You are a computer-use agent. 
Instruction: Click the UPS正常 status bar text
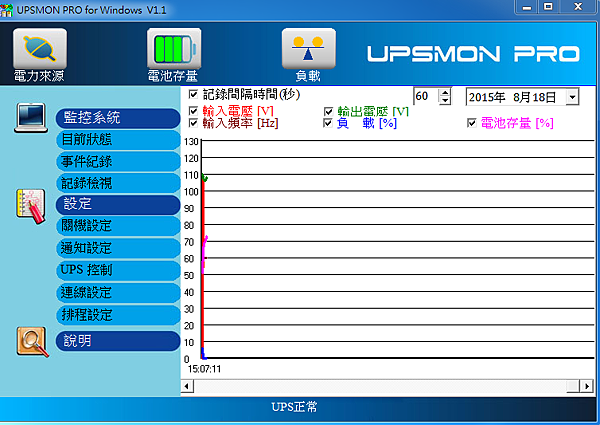coord(294,407)
